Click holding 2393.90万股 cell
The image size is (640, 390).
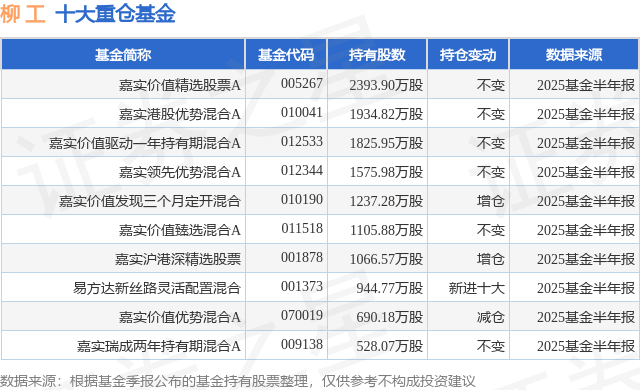pos(386,85)
